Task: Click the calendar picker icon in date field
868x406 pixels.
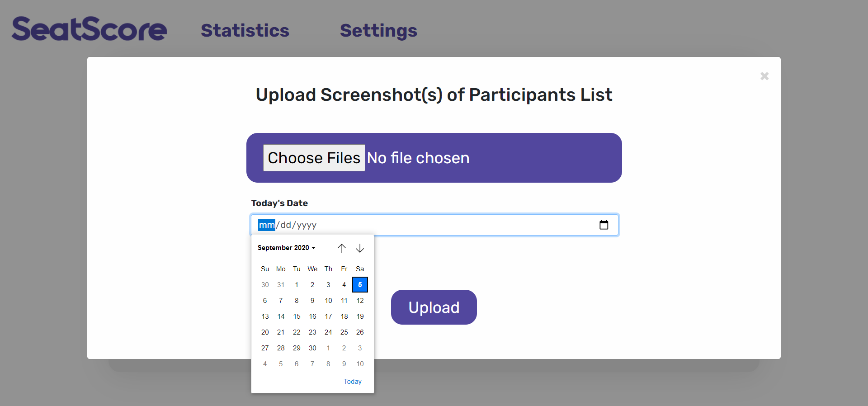Action: (604, 225)
